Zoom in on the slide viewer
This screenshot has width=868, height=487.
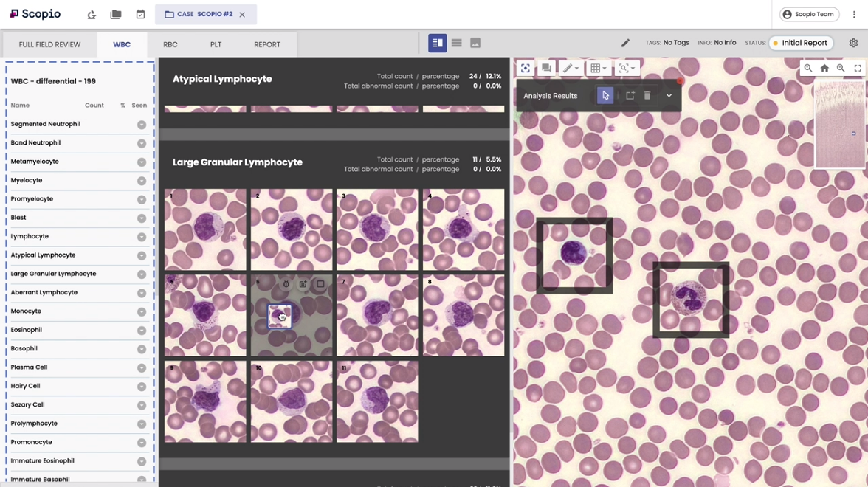click(x=841, y=68)
